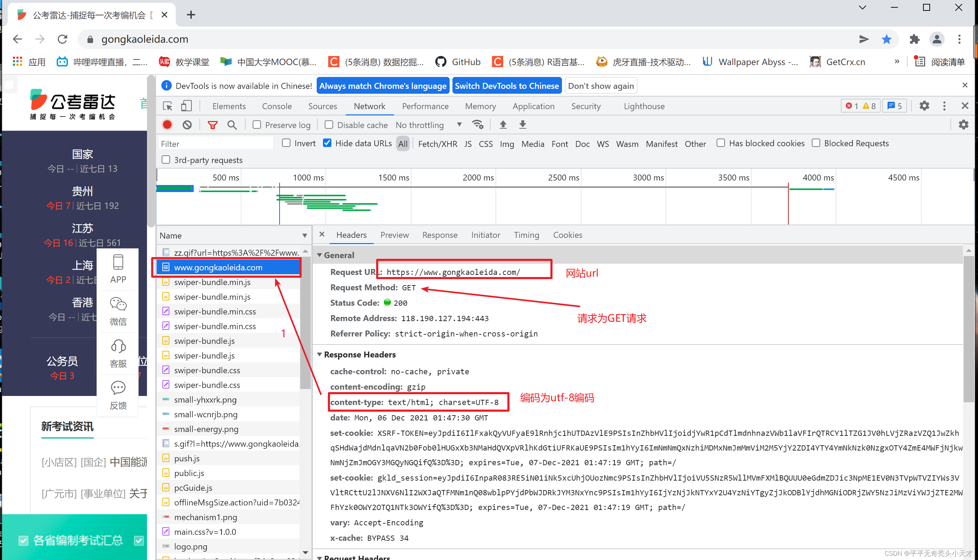The height and width of the screenshot is (560, 978).
Task: Switch to the Console tab
Action: click(277, 106)
